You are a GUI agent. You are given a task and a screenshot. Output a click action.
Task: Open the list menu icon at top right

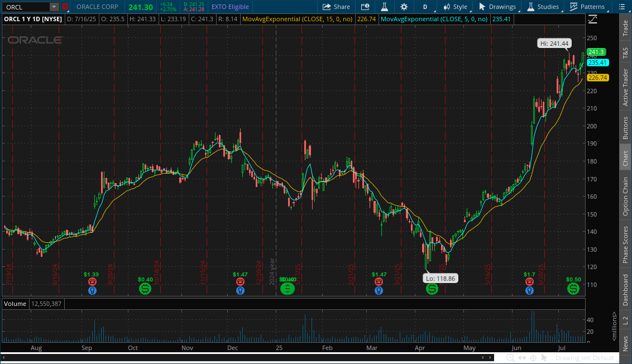[622, 7]
